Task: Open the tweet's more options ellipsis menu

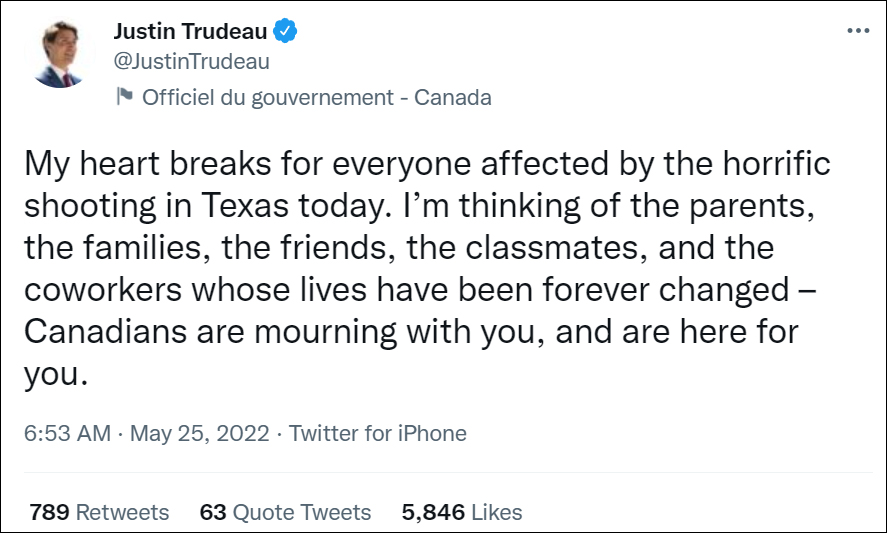Action: coord(858,31)
